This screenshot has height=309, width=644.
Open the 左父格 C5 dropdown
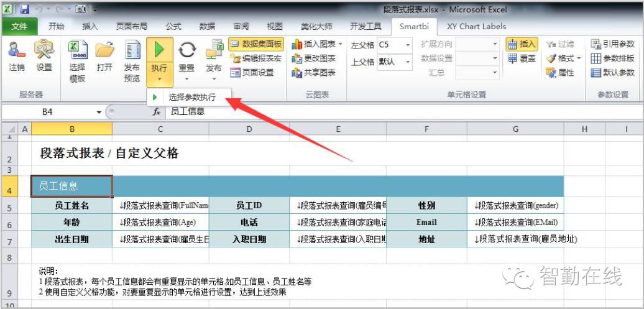408,44
